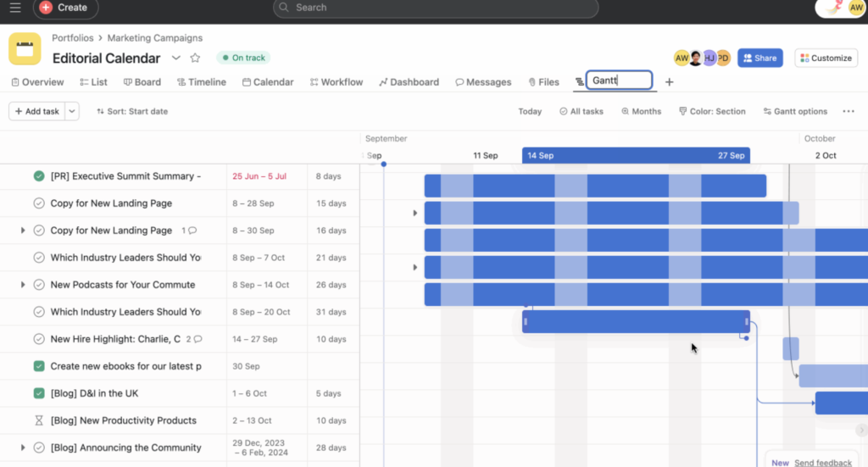Mark New Podcasts for Your Commute complete
Viewport: 868px width, 467px height.
(39, 285)
